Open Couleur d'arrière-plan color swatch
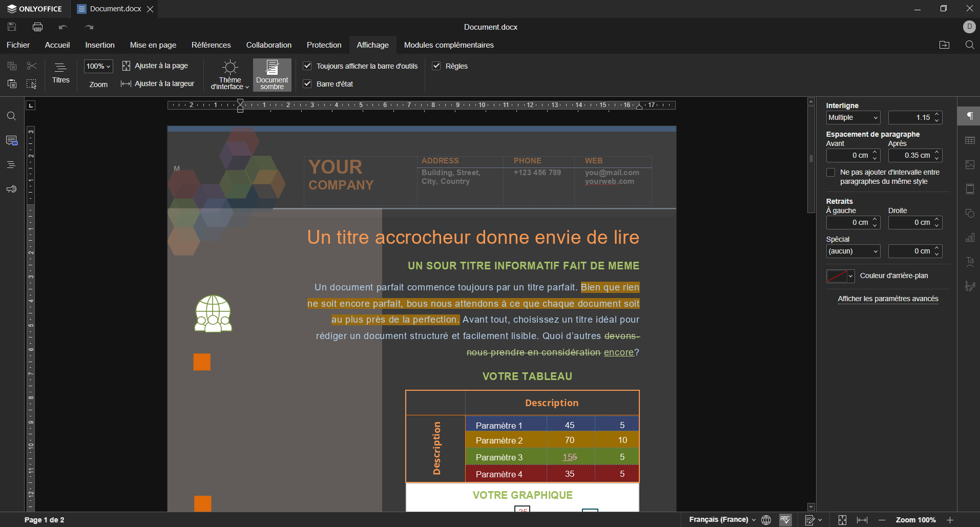 point(840,276)
